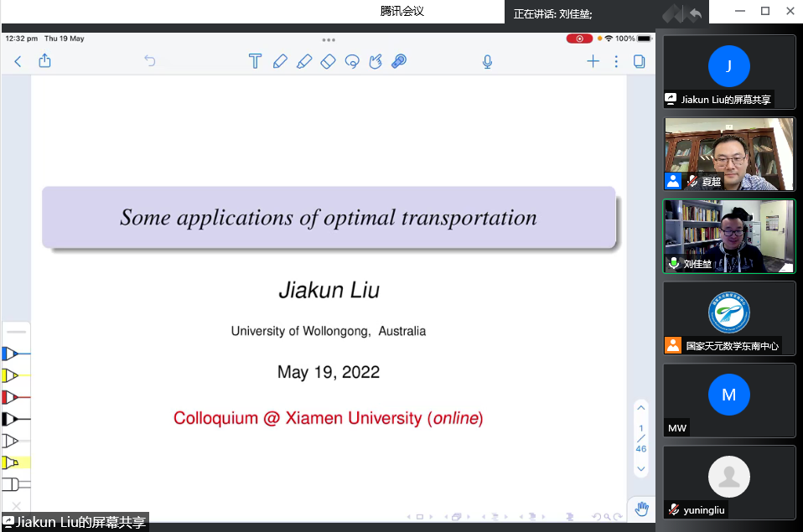Viewport: 803px width, 532px height.
Task: Click the yuningliu participant avatar
Action: (729, 478)
